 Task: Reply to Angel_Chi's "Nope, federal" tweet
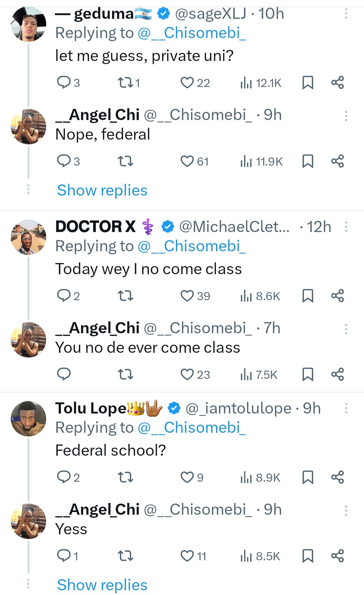[x=64, y=161]
